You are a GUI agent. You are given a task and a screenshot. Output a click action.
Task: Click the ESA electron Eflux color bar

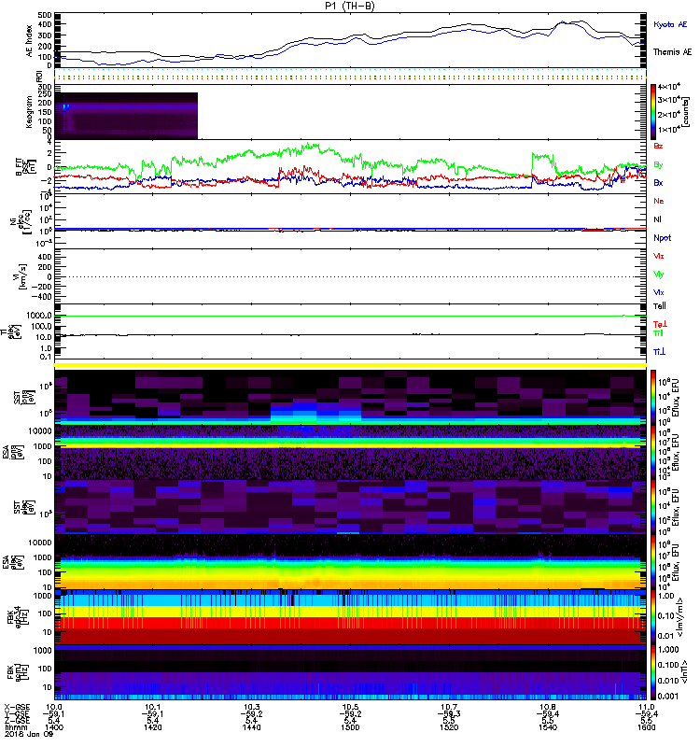[653, 562]
